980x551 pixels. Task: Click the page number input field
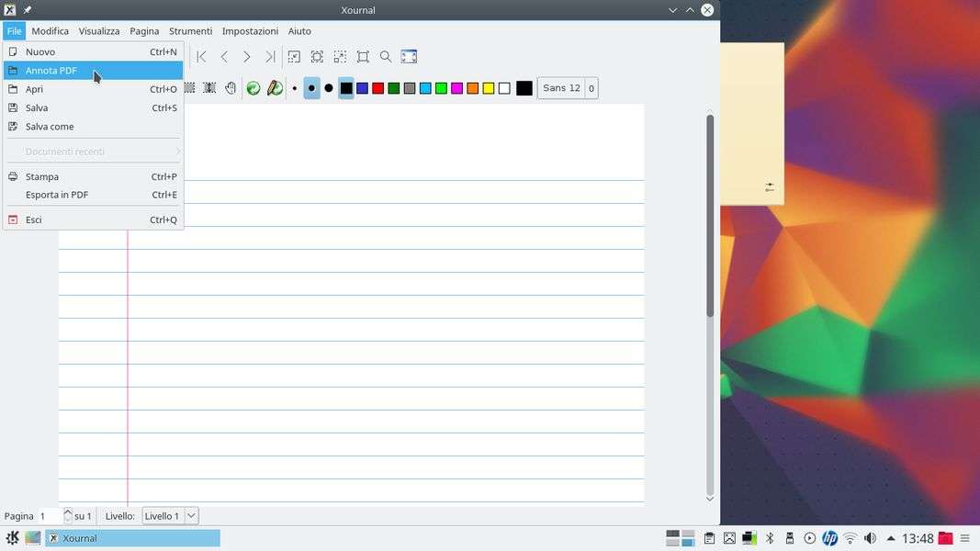click(x=50, y=516)
